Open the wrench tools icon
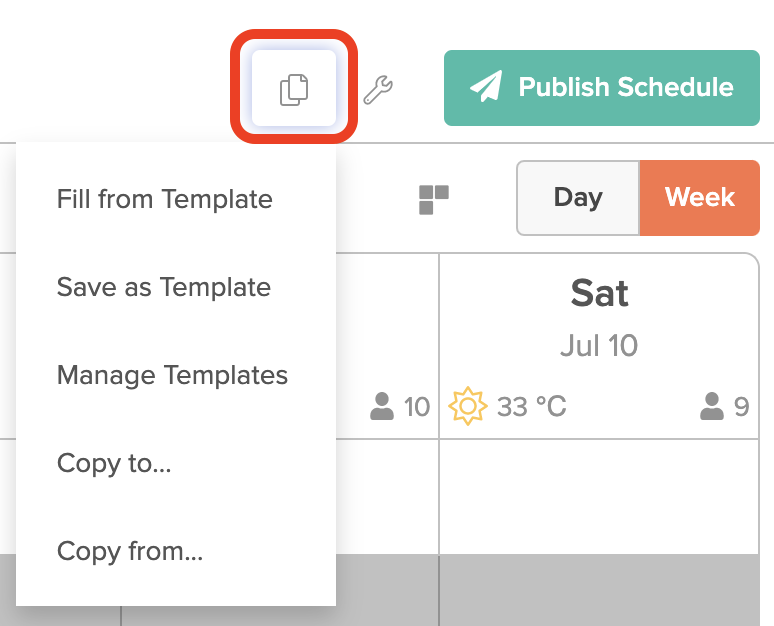The height and width of the screenshot is (626, 774). [x=378, y=90]
